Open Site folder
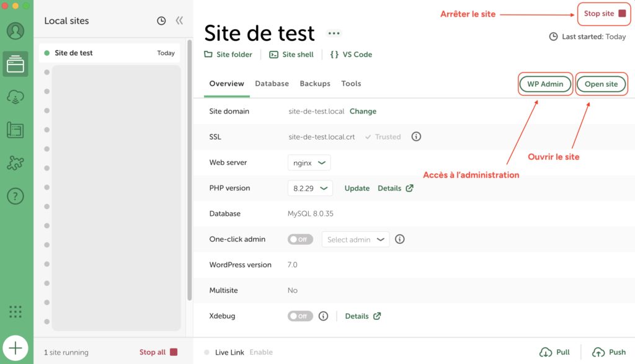The height and width of the screenshot is (364, 635). pos(228,54)
